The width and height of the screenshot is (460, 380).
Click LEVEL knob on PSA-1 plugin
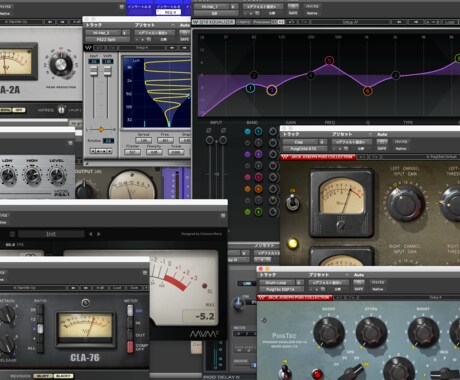pyautogui.click(x=57, y=176)
